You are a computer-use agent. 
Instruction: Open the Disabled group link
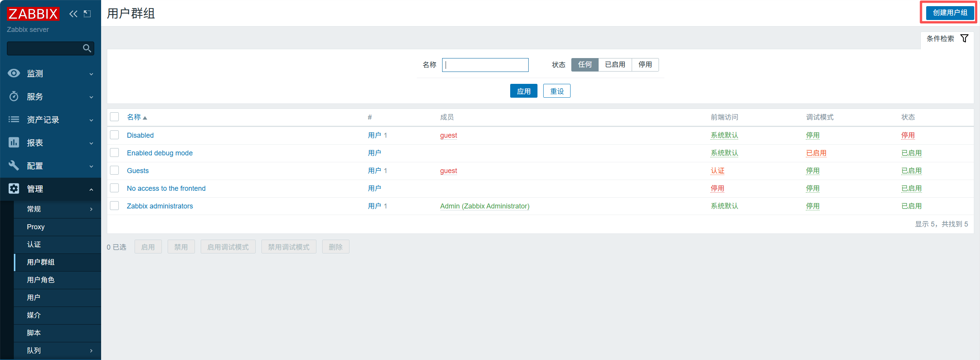tap(140, 135)
